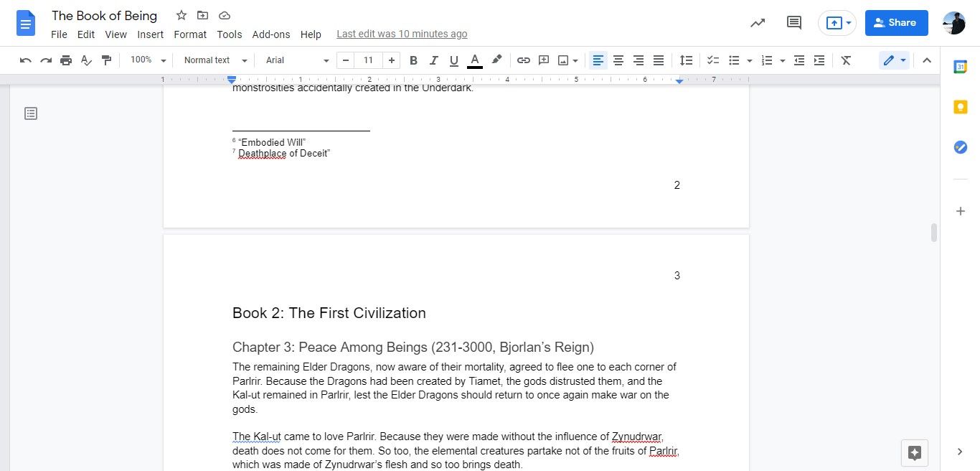This screenshot has height=471, width=980.
Task: Open the Add-ons menu
Action: pos(270,34)
